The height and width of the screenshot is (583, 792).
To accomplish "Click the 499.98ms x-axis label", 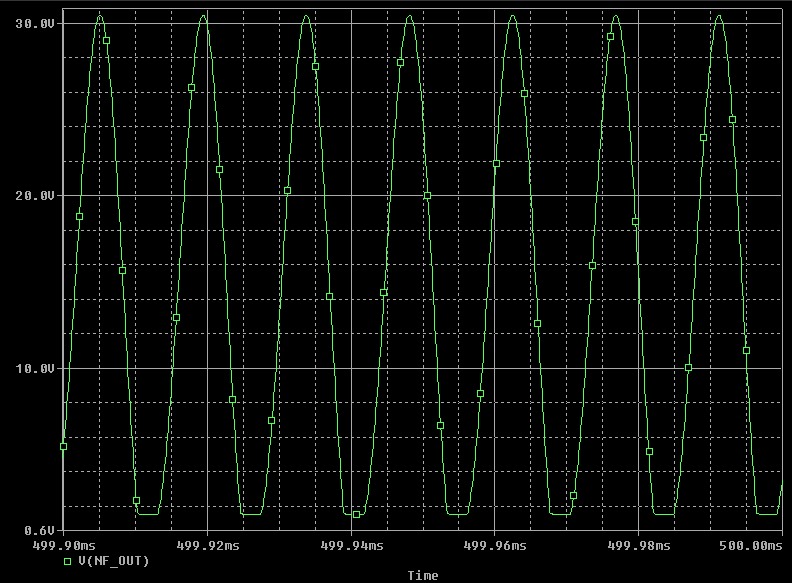I will click(x=639, y=546).
